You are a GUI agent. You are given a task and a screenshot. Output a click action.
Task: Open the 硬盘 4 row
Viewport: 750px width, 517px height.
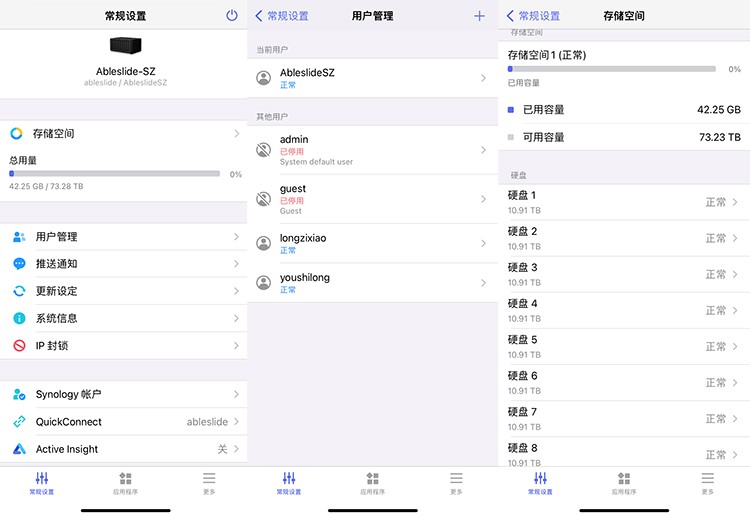click(624, 310)
